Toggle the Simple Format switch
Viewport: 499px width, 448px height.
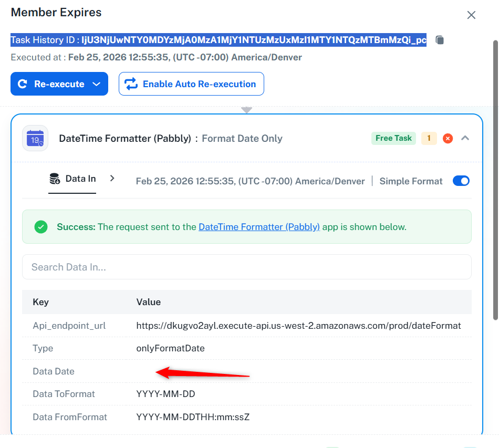click(x=461, y=181)
